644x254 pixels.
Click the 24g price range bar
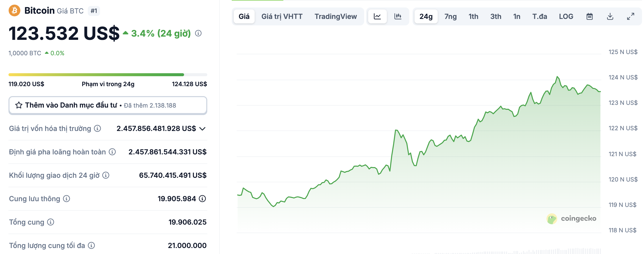[x=108, y=75]
